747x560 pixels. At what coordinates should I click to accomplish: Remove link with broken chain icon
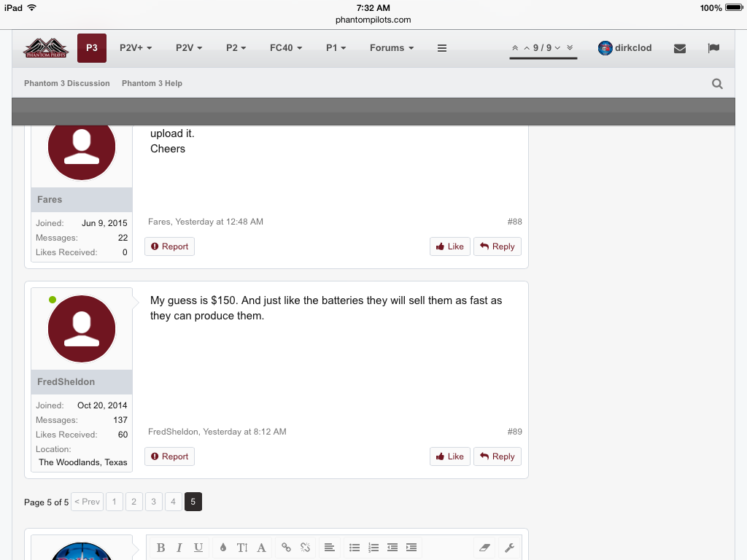coord(306,548)
